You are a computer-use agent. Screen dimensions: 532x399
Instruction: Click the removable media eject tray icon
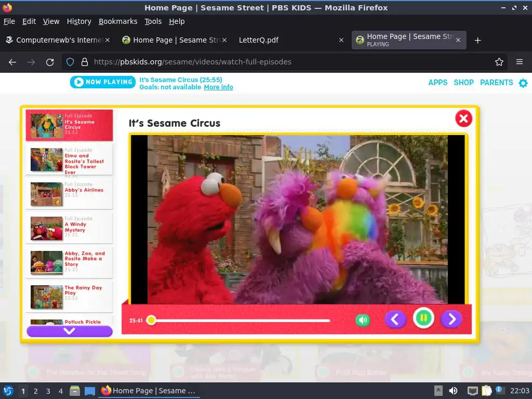[x=438, y=391]
